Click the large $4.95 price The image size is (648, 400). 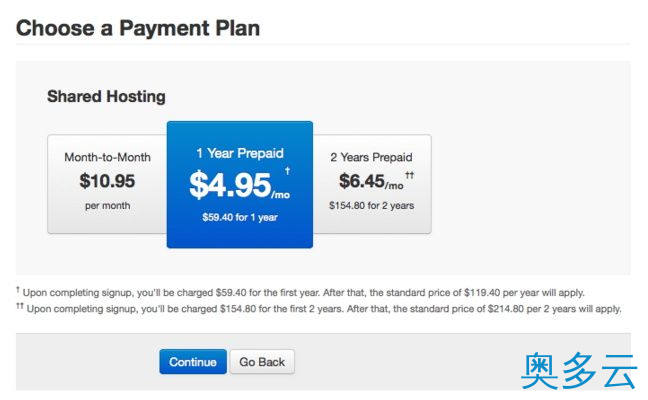click(230, 185)
